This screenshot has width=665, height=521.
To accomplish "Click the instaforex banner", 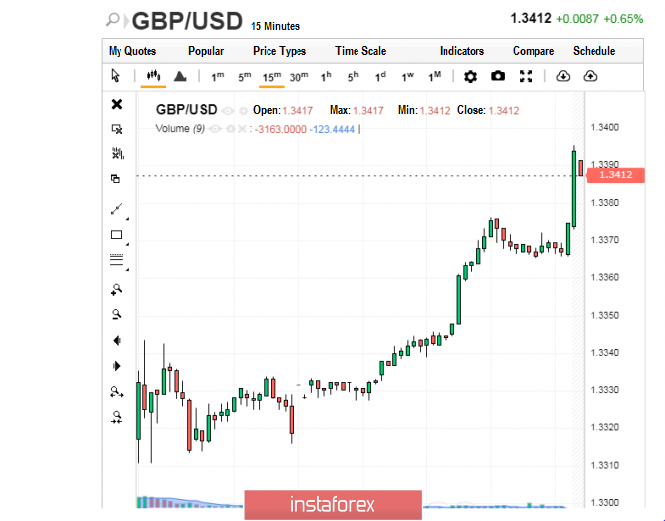I will pyautogui.click(x=333, y=505).
